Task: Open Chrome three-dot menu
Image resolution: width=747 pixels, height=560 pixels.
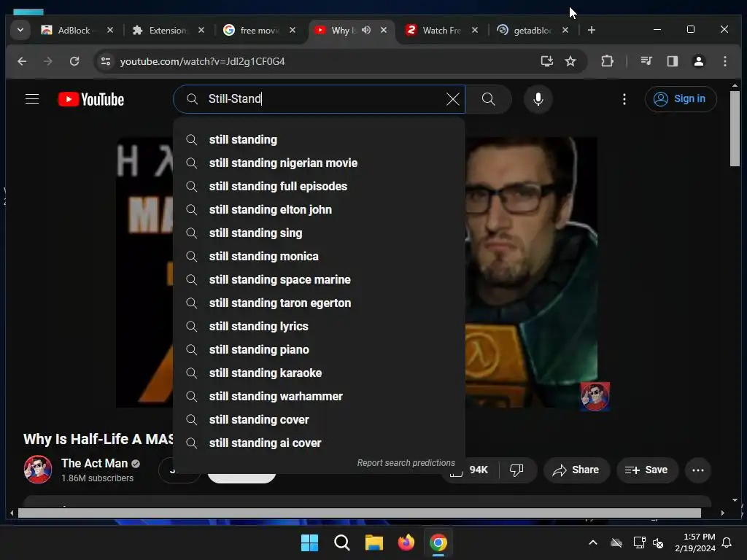Action: pos(724,61)
